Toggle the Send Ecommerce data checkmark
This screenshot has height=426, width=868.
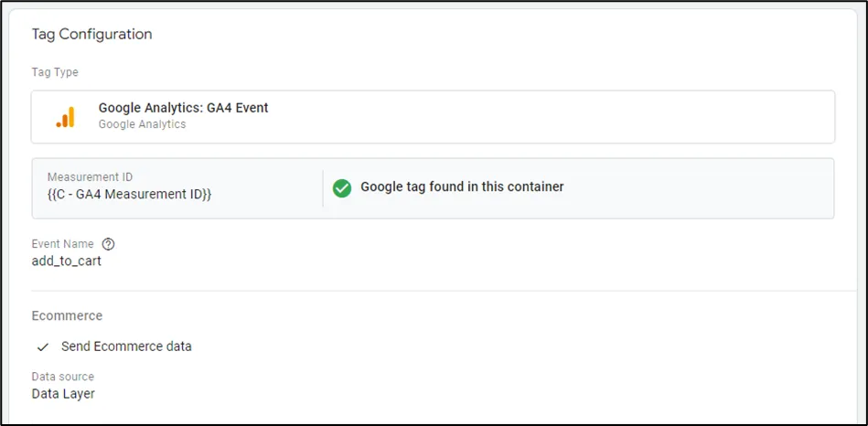click(42, 346)
